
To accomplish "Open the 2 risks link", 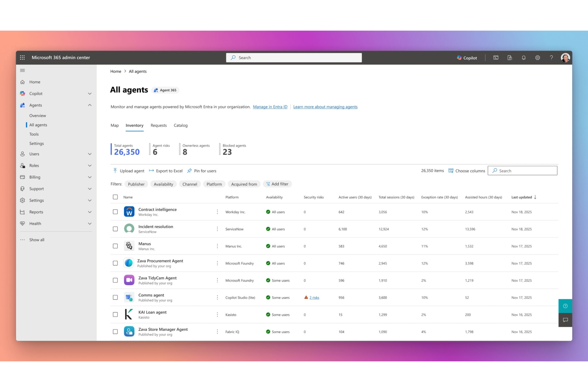I will 314,298.
